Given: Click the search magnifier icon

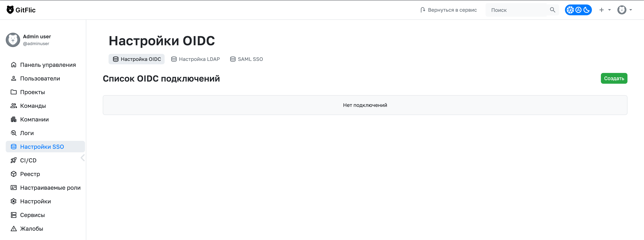Looking at the screenshot, I should (553, 10).
